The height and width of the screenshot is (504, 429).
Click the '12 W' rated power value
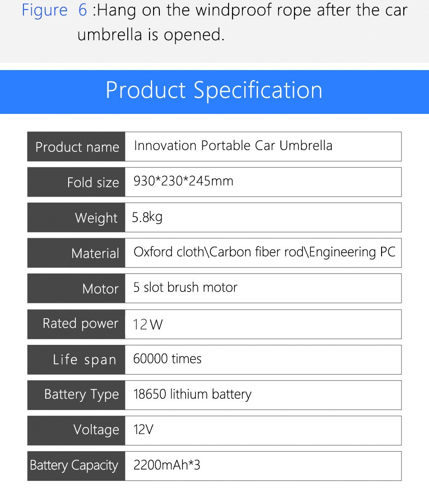click(148, 324)
